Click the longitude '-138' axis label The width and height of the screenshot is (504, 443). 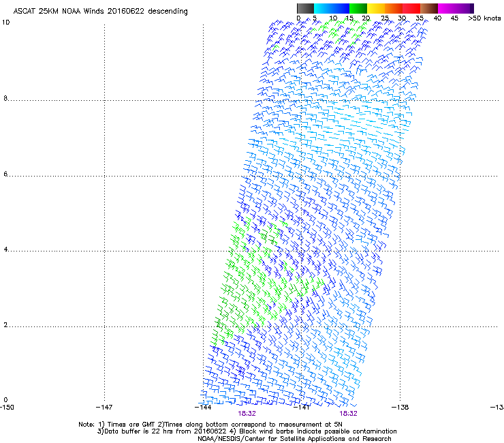(400, 408)
